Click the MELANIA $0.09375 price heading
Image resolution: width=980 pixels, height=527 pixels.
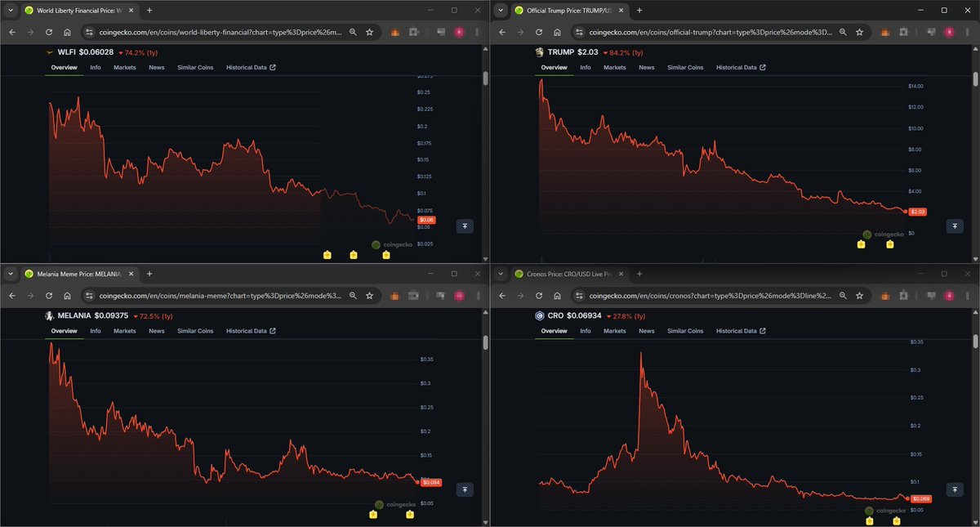pyautogui.click(x=92, y=315)
